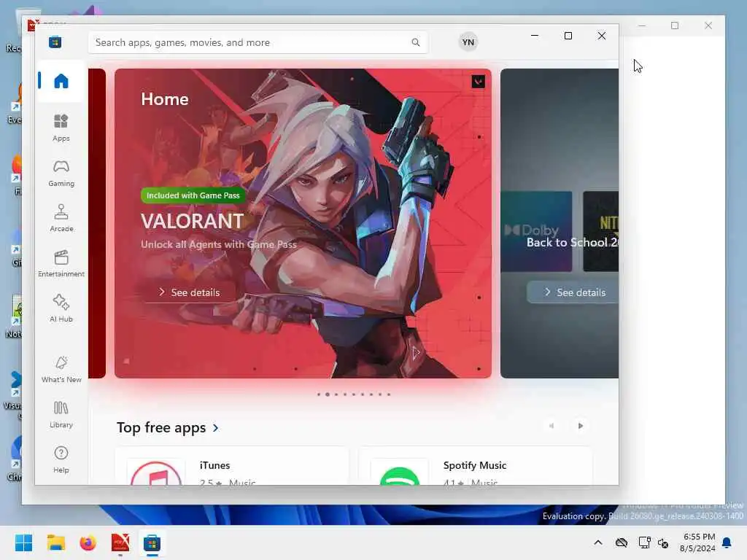This screenshot has width=747, height=560.
Task: Open the Windows Start menu
Action: 23,542
